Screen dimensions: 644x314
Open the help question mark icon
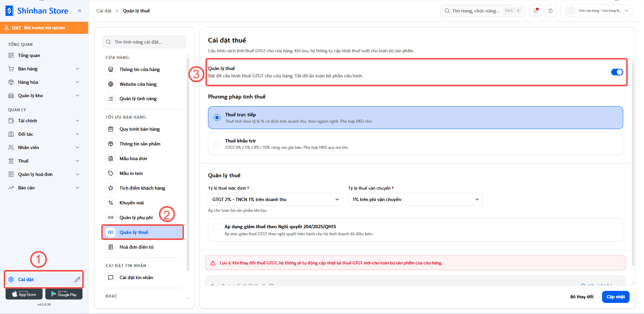point(550,11)
